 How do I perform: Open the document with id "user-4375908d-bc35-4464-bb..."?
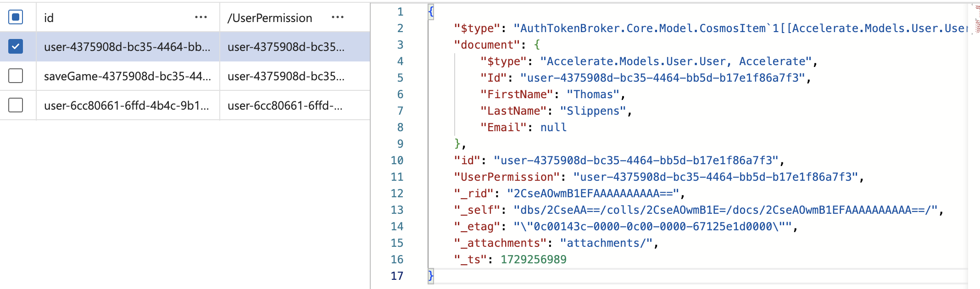[127, 47]
